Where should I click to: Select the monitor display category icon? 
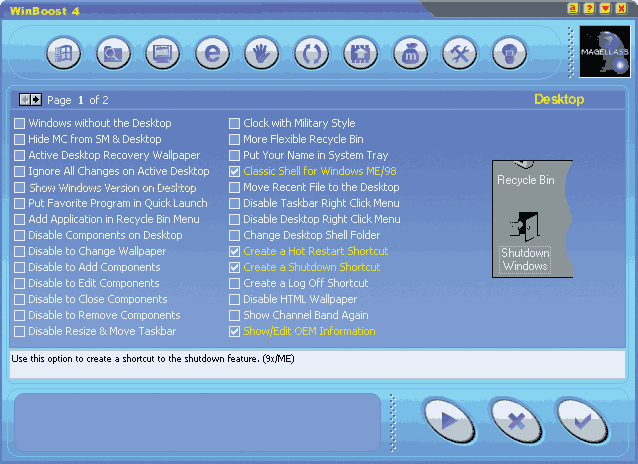[162, 52]
